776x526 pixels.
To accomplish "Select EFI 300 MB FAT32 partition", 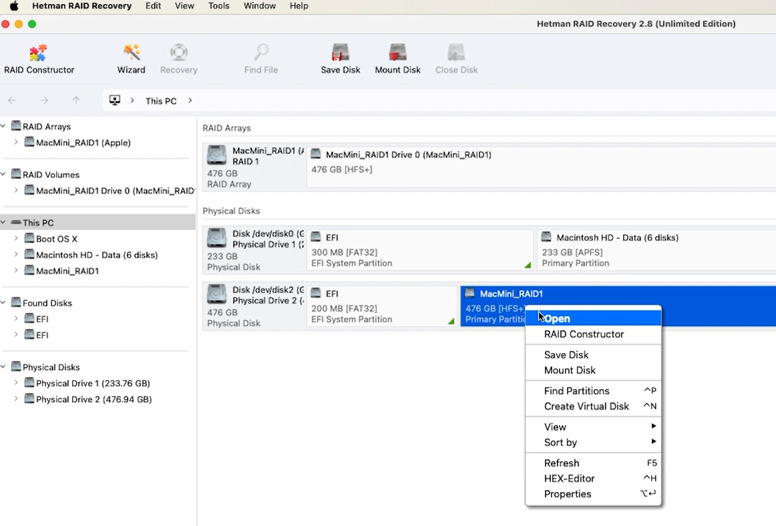I will 420,250.
